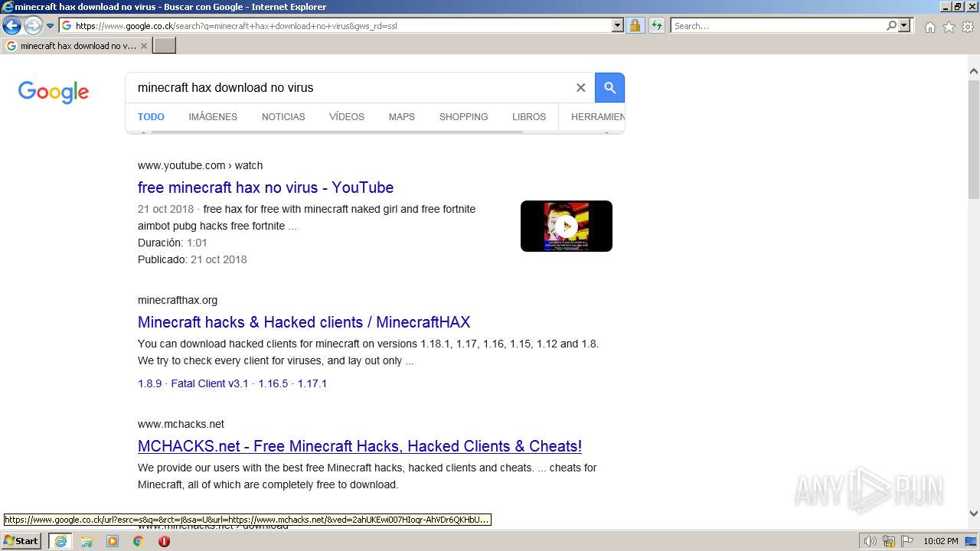This screenshot has height=551, width=980.
Task: Click the page scrollbar down arrow
Action: [974, 514]
